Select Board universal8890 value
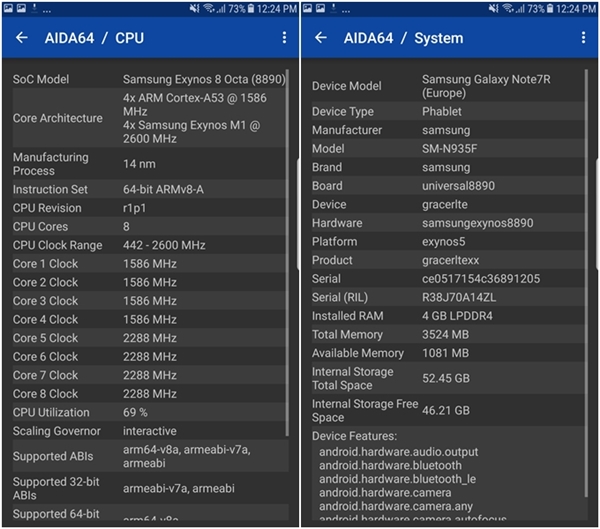The image size is (600, 529). point(458,186)
